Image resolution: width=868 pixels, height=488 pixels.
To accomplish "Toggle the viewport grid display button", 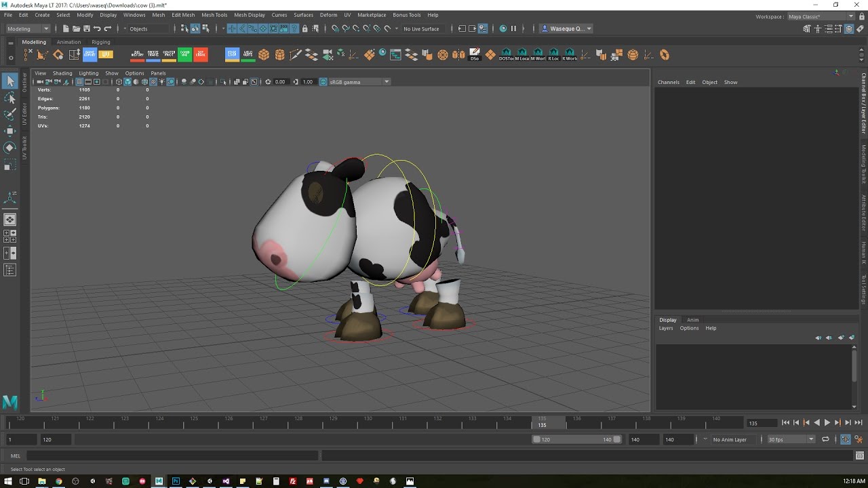I will (x=79, y=82).
